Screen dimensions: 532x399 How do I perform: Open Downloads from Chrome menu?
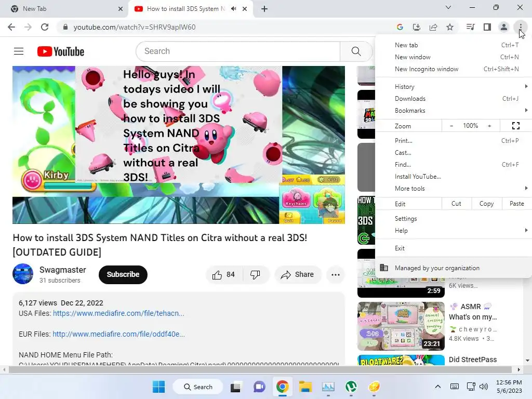(x=454, y=99)
